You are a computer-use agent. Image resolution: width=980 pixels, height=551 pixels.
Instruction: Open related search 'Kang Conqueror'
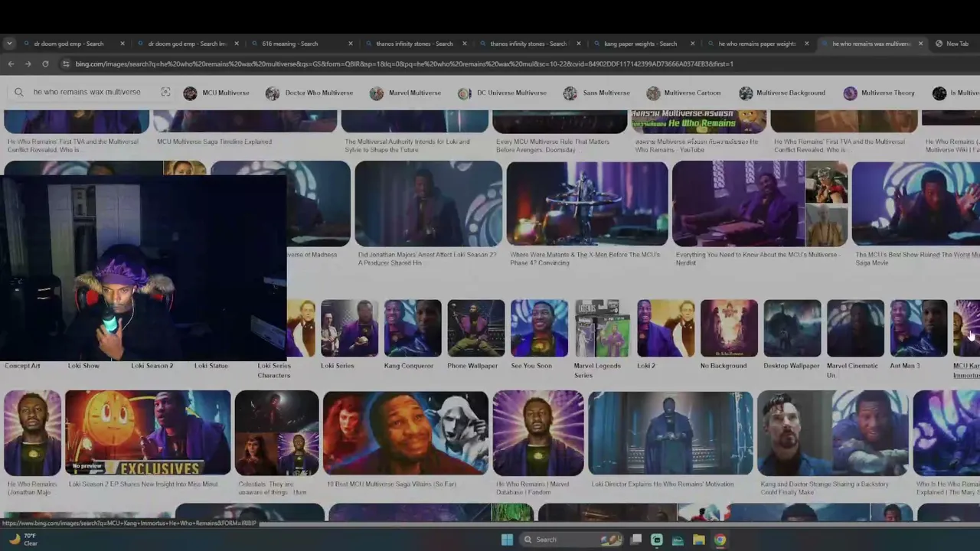tap(412, 334)
